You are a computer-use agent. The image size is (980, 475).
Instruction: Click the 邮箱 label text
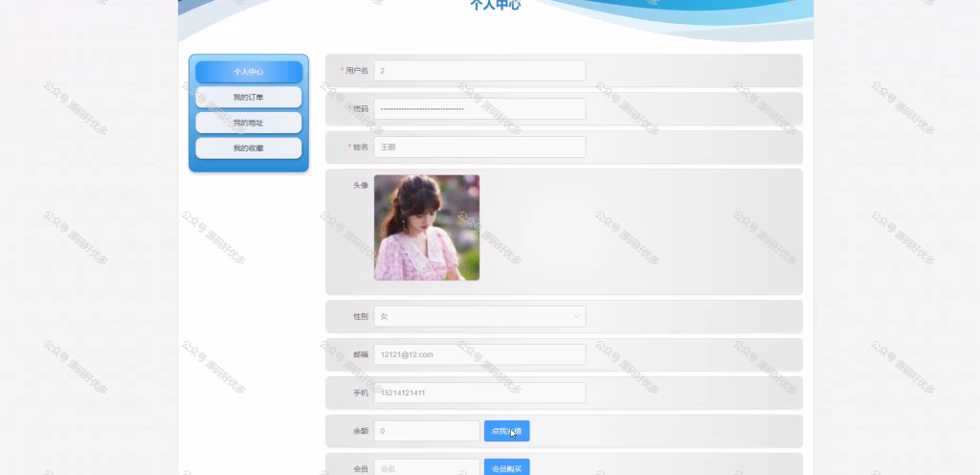point(361,354)
